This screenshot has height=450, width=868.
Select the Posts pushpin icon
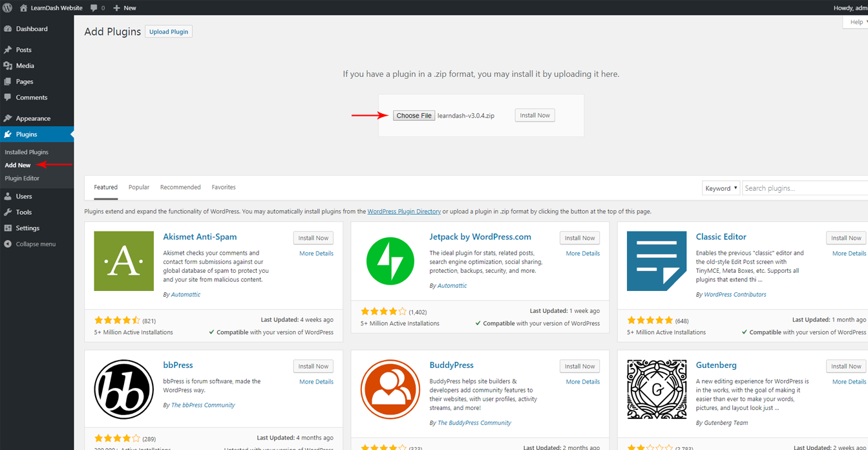(x=8, y=50)
